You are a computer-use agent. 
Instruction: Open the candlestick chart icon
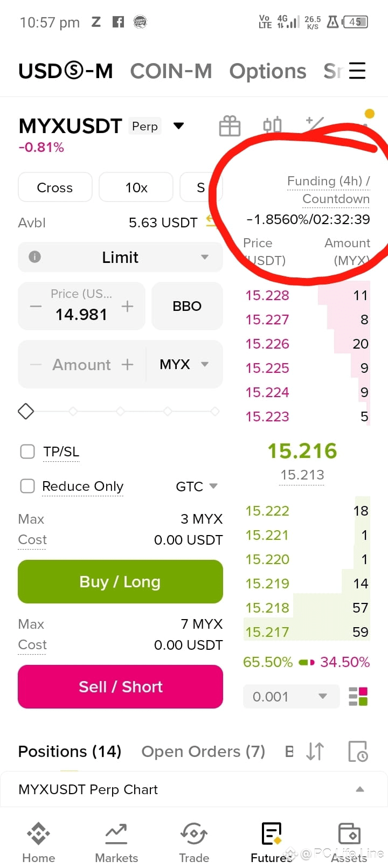click(x=272, y=126)
